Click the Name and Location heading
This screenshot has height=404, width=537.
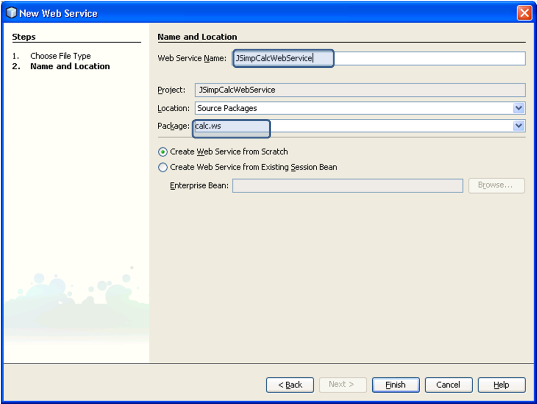tap(197, 37)
